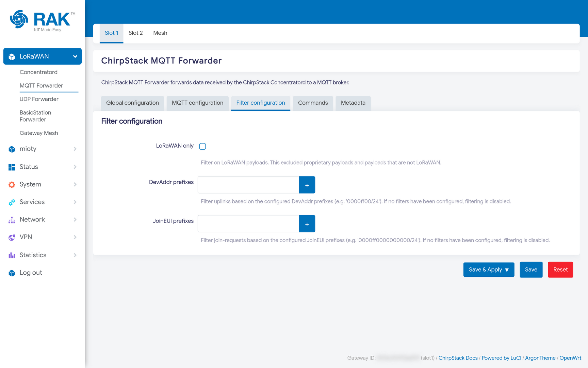Open MQTT Forwarder in the sidebar

pyautogui.click(x=41, y=86)
